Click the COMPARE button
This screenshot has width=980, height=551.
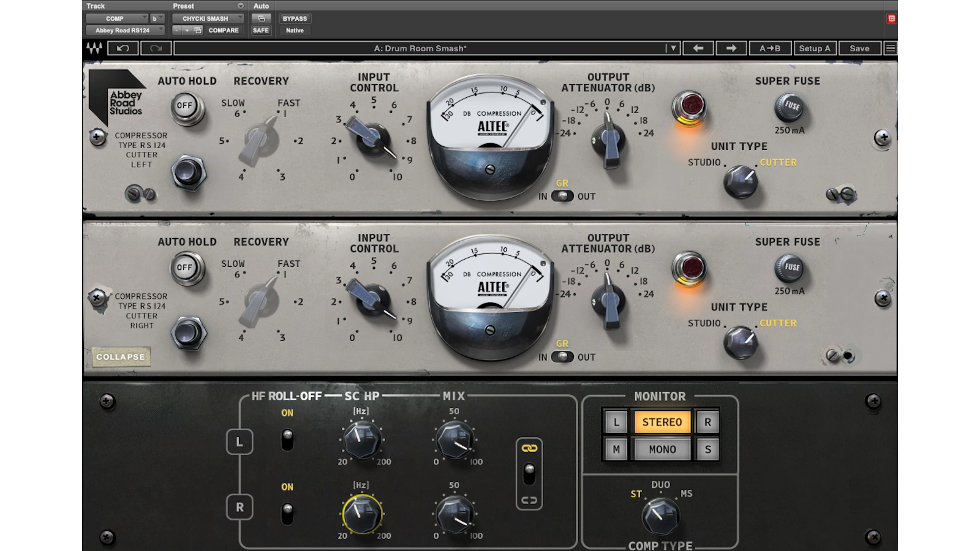click(x=224, y=30)
